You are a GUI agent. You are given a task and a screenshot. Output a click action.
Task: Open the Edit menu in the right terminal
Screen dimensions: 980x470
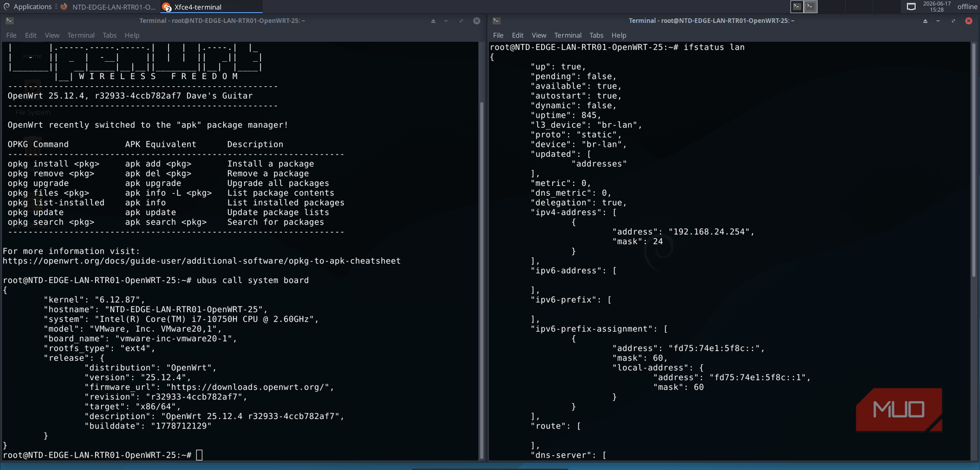click(x=517, y=35)
